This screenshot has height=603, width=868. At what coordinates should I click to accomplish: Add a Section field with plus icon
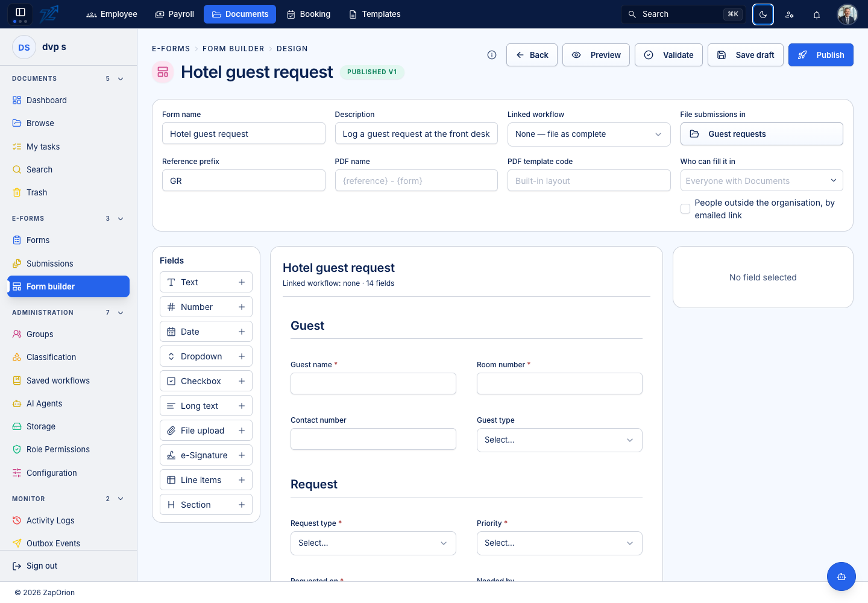click(x=242, y=505)
